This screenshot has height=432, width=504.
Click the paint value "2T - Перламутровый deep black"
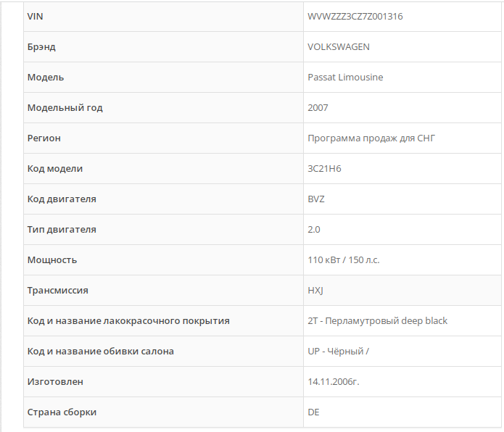point(377,320)
